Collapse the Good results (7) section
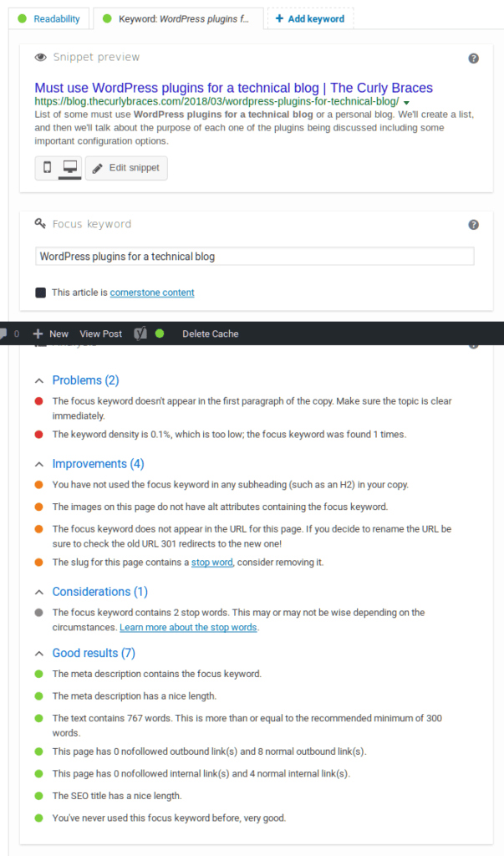This screenshot has height=856, width=504. [38, 654]
